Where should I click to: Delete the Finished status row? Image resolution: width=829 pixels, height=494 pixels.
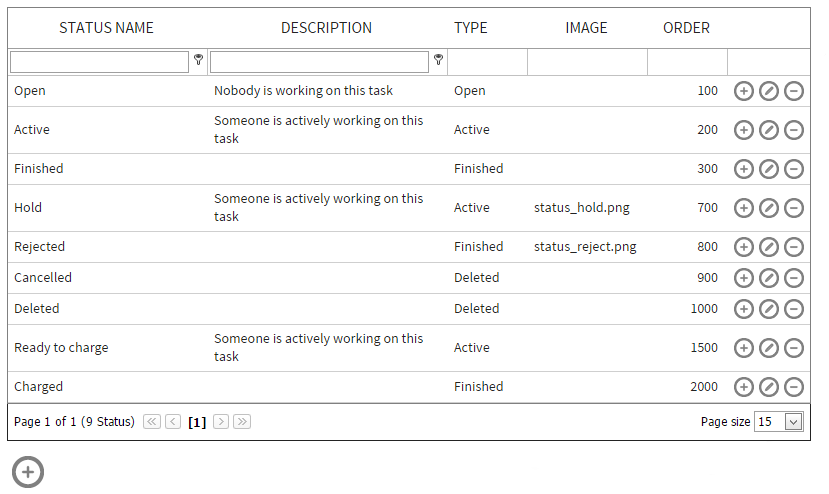(793, 169)
